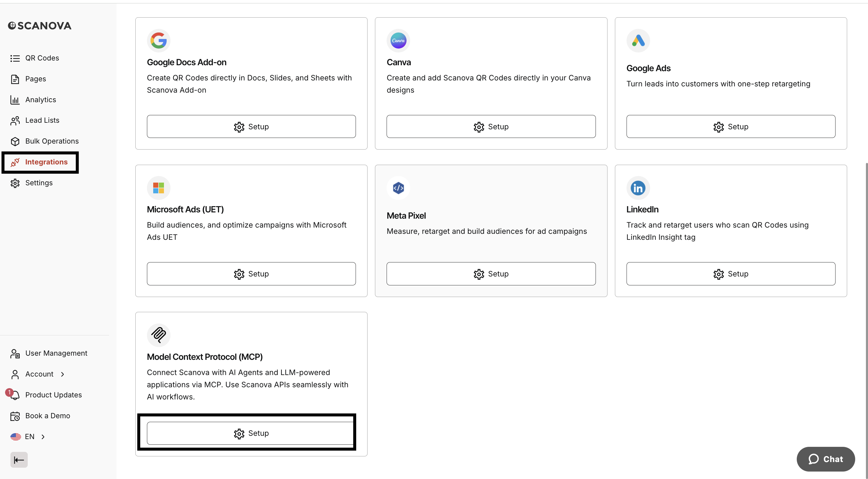Click the Meta Pixel code icon
868x479 pixels.
(x=398, y=188)
